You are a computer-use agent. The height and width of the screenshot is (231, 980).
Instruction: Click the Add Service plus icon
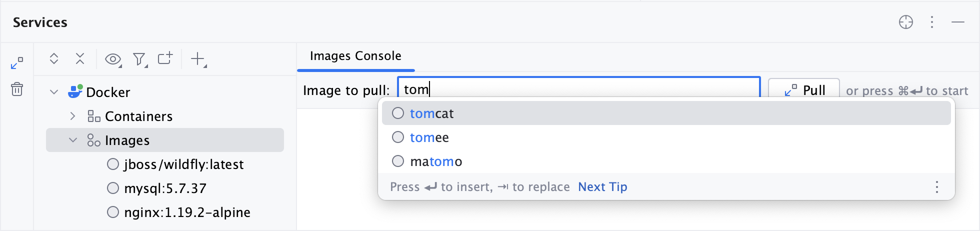(x=198, y=59)
